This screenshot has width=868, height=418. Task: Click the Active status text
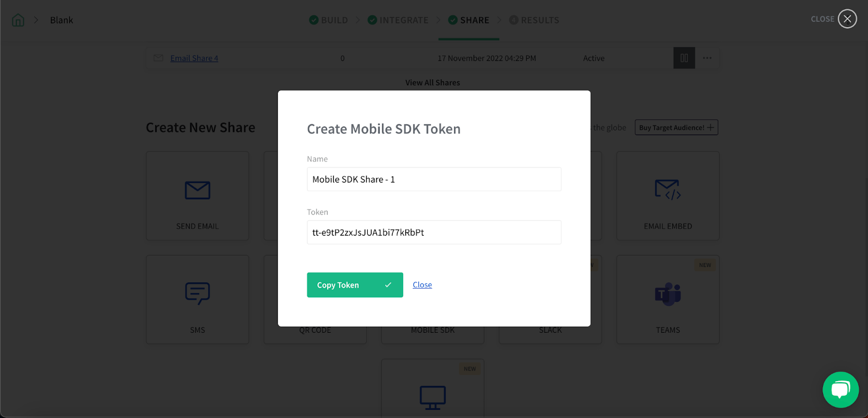(x=594, y=58)
